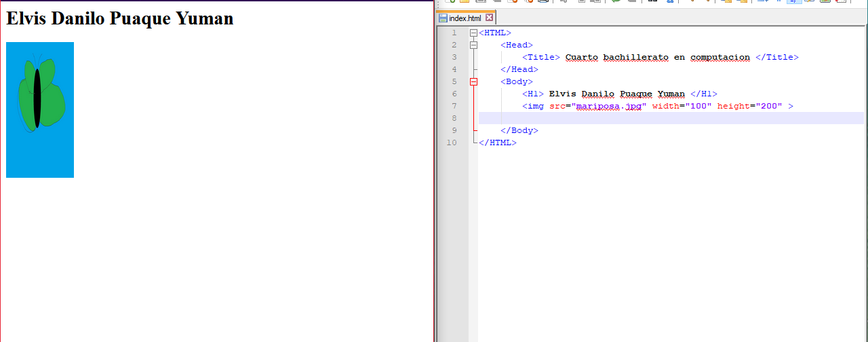Collapse the <HTML> fold marker on line 1
868x342 pixels.
[473, 33]
